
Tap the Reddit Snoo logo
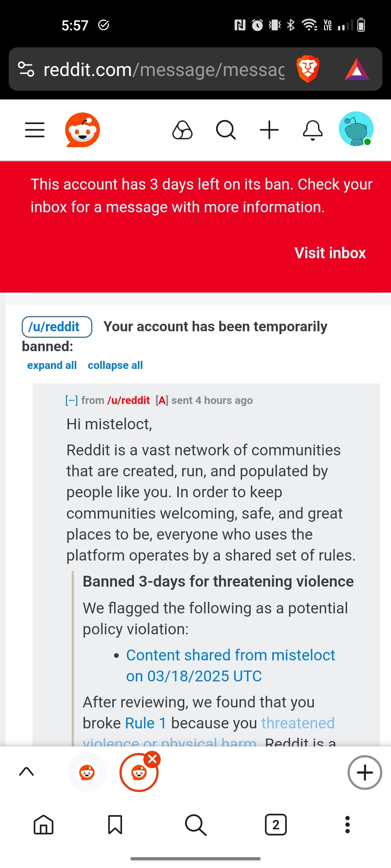83,130
